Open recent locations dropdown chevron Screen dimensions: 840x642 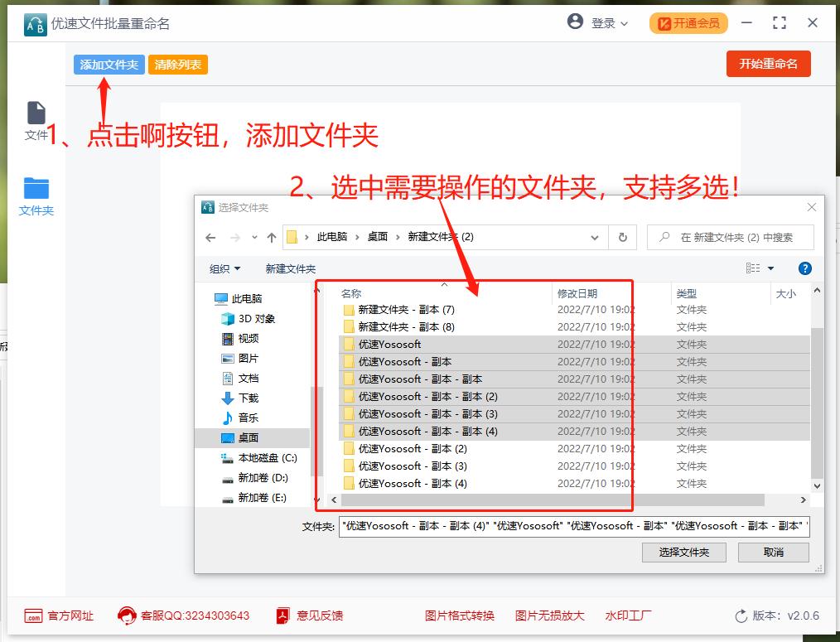pyautogui.click(x=254, y=237)
